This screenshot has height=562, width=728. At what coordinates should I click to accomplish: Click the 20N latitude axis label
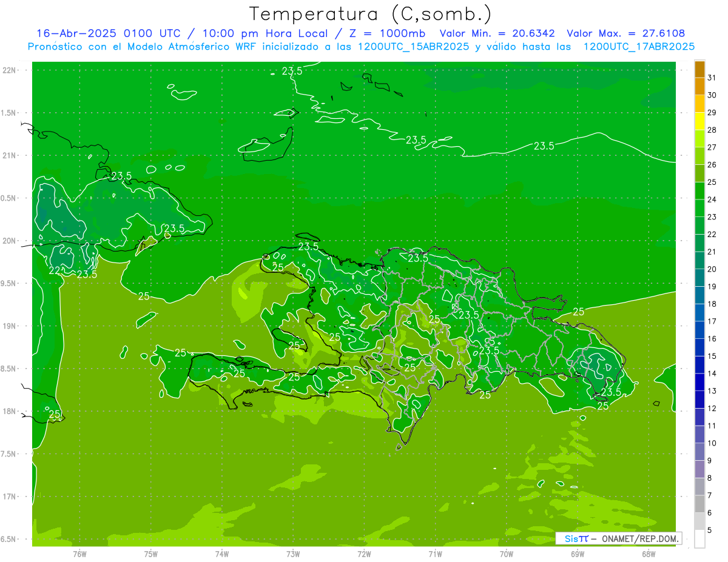pos(10,241)
